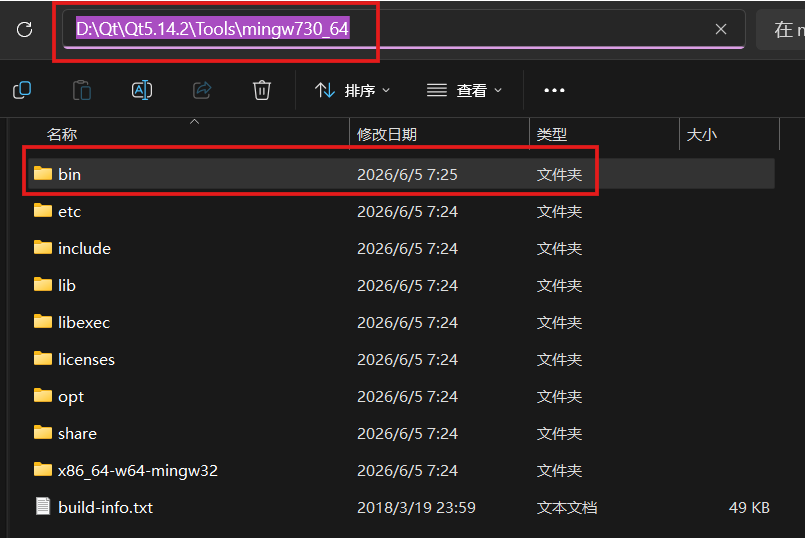This screenshot has height=538, width=805.
Task: Select the bin folder icon
Action: pos(43,174)
